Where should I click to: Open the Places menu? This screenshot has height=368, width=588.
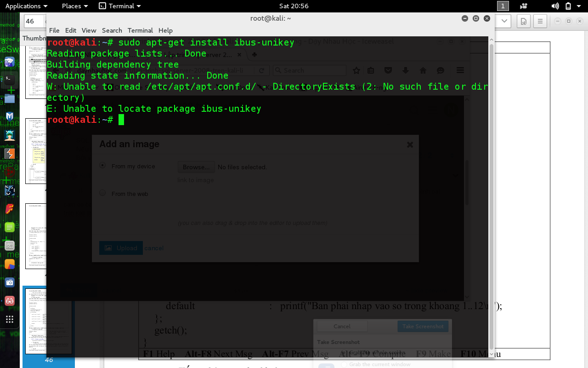pos(74,6)
